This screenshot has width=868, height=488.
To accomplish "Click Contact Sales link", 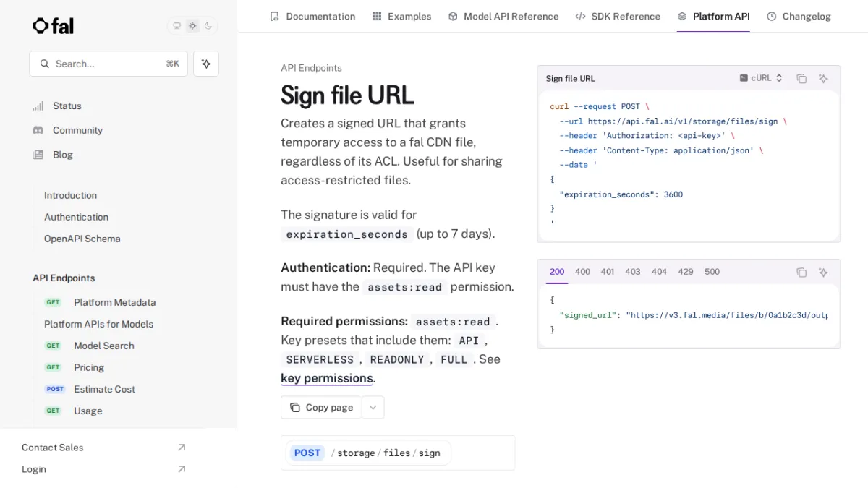I will (52, 448).
